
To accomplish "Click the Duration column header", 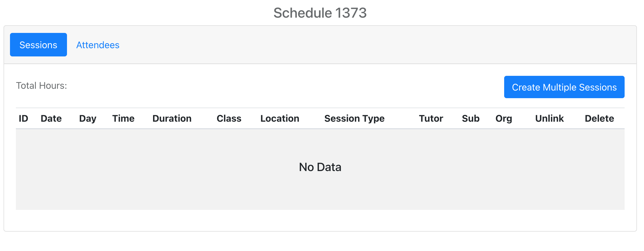I will 172,118.
